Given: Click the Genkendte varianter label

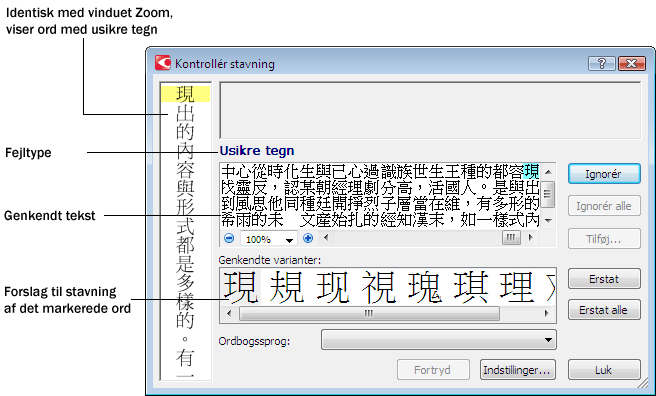Looking at the screenshot, I should click(270, 260).
